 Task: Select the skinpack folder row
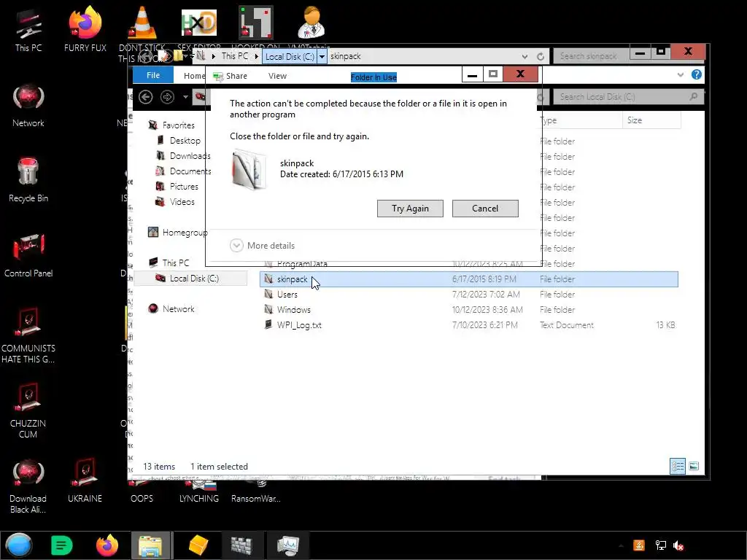coord(469,279)
